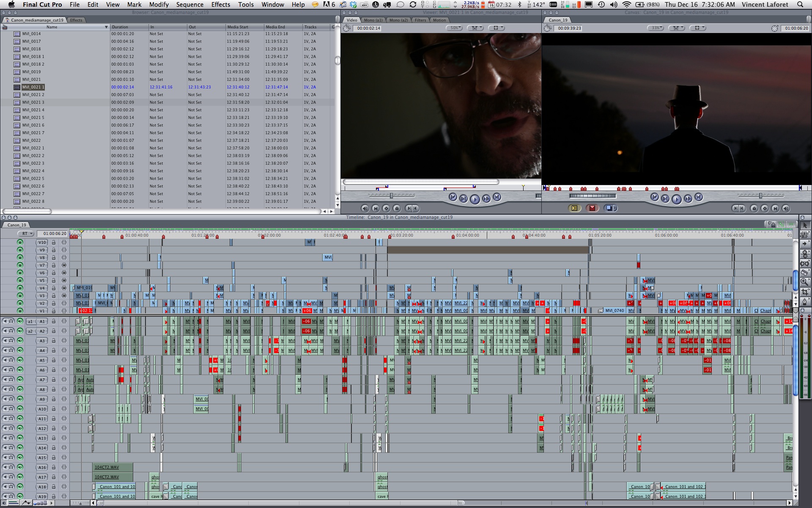Click the red Overwrite edit button in Canvas

[592, 208]
